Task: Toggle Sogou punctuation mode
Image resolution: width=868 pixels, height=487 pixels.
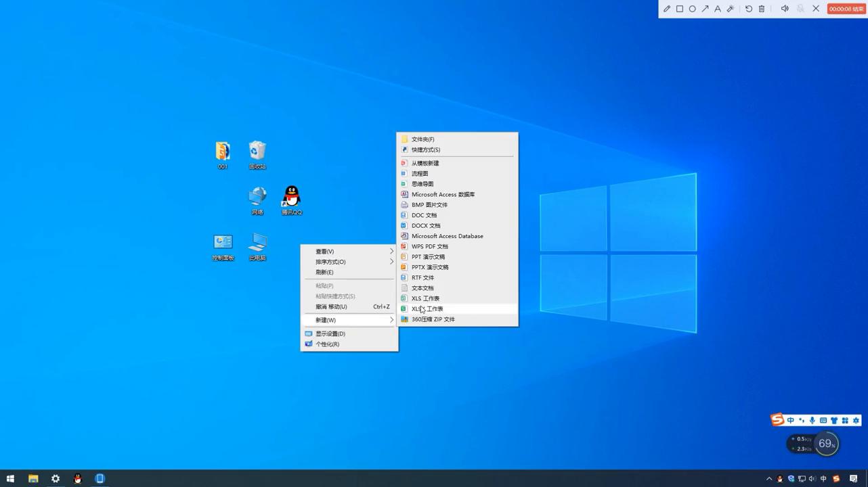Action: pos(802,420)
